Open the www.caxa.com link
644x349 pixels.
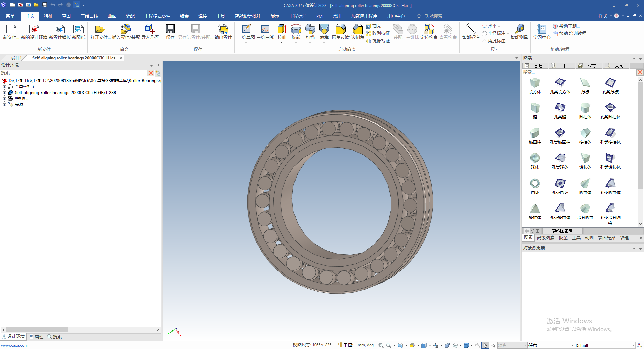coord(14,345)
